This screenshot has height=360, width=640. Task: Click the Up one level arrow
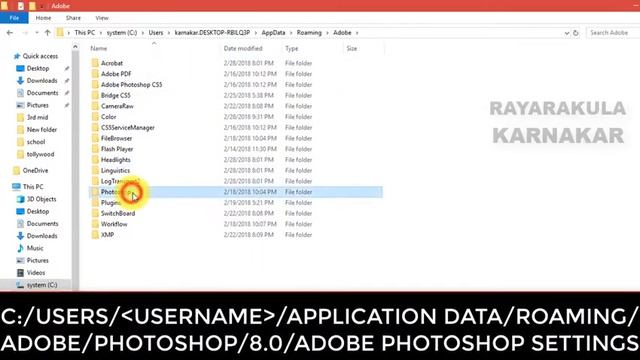click(x=48, y=33)
